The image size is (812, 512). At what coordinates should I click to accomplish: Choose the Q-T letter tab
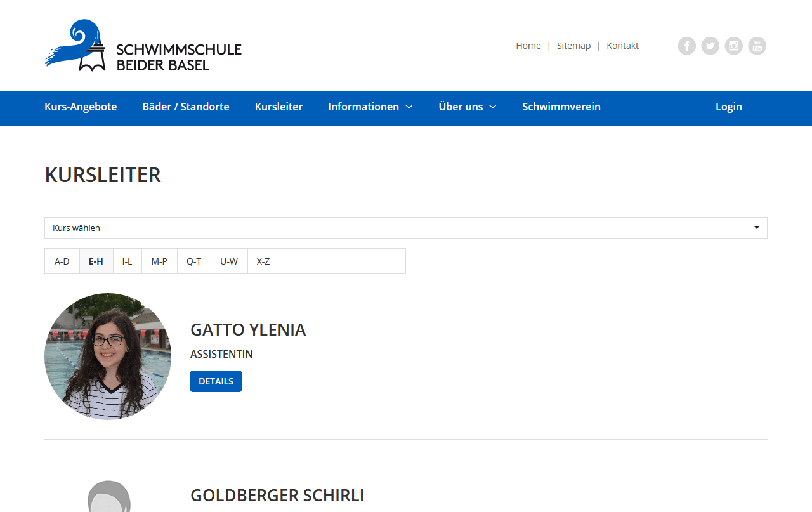pyautogui.click(x=193, y=261)
